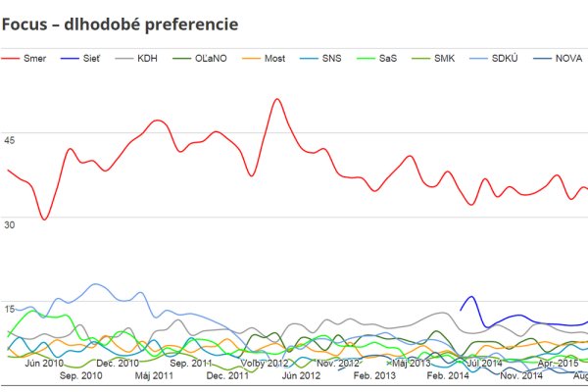Image resolution: width=588 pixels, height=392 pixels.
Task: Click the 45 y-axis value label
Action: tap(10, 140)
